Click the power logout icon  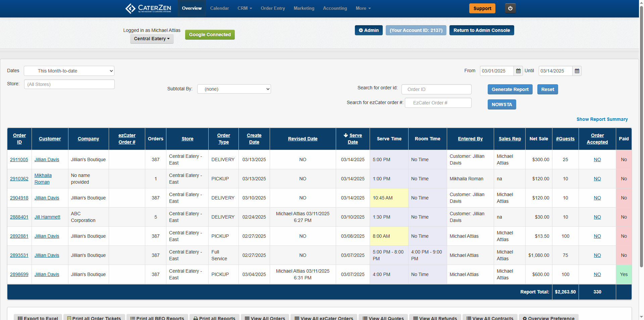[510, 8]
